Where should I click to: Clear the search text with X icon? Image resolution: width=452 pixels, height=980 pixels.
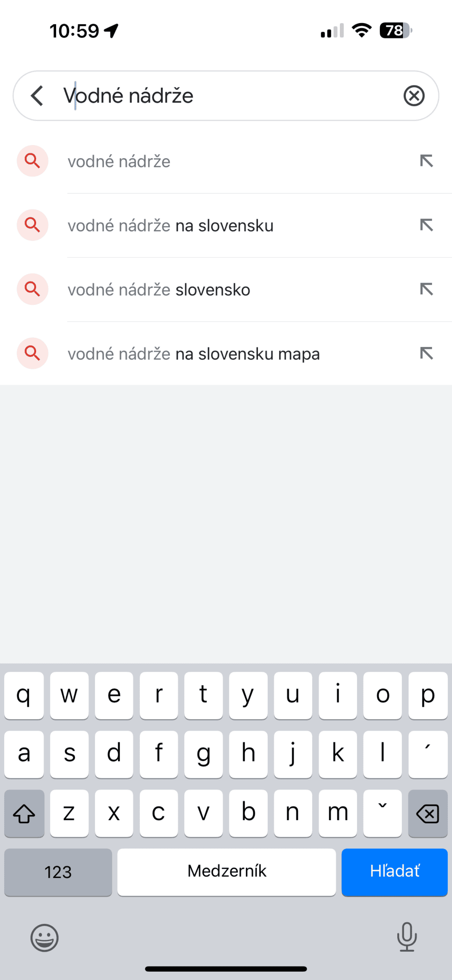pos(414,96)
